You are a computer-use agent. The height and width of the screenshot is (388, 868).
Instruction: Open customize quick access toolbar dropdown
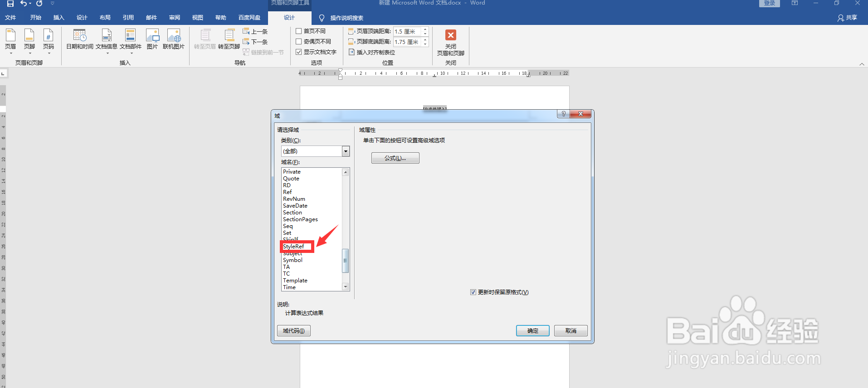click(52, 4)
